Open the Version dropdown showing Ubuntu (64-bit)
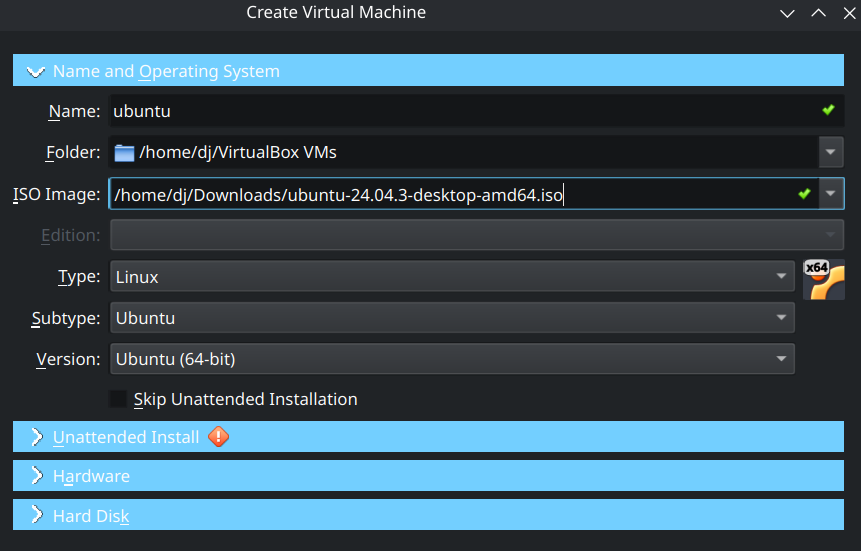 point(452,359)
